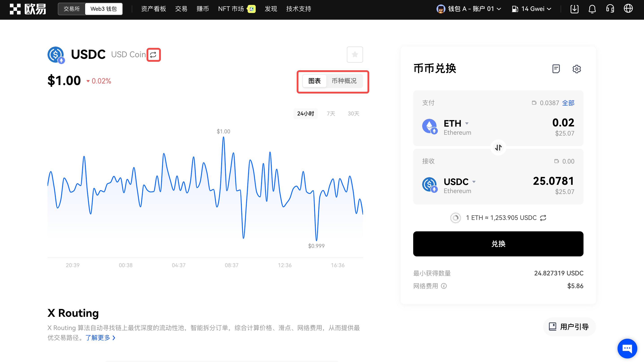The height and width of the screenshot is (362, 644).
Task: Switch to the 交易所 mode
Action: pos(71,9)
